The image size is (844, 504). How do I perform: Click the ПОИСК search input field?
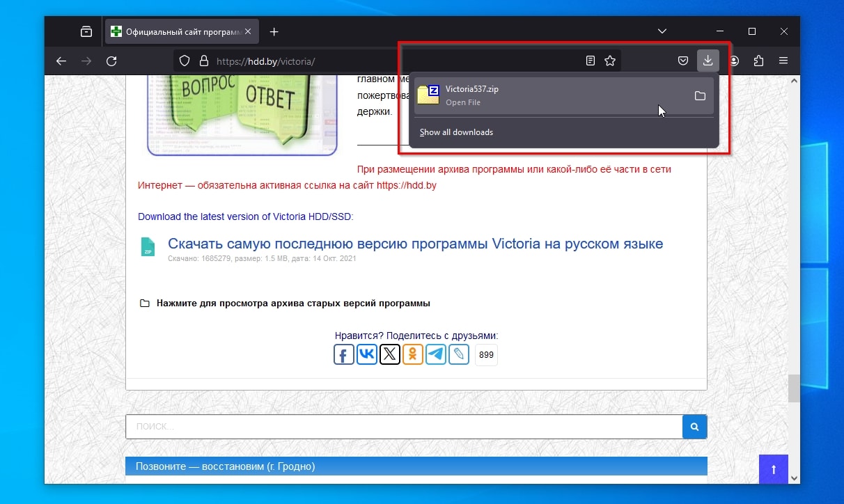404,427
